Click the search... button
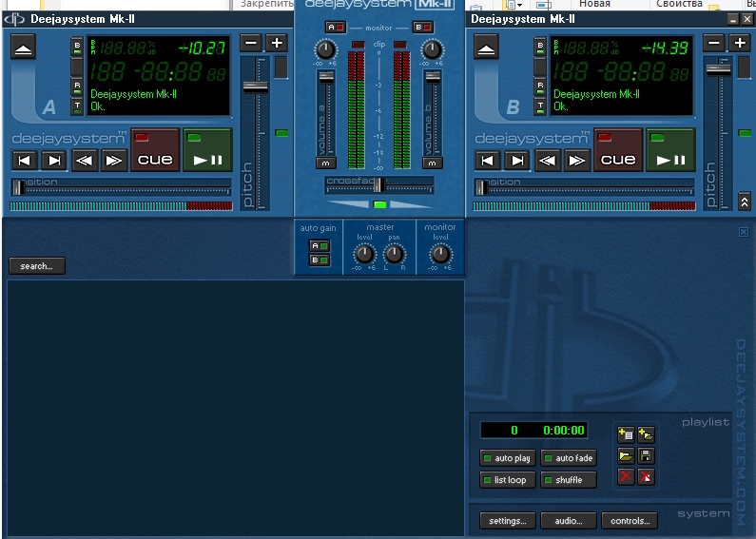 37,266
